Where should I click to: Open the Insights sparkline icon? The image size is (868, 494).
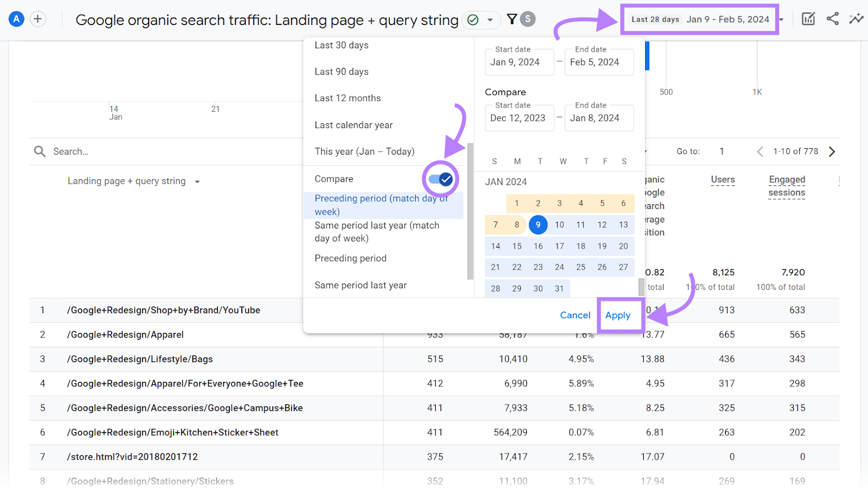(x=856, y=19)
